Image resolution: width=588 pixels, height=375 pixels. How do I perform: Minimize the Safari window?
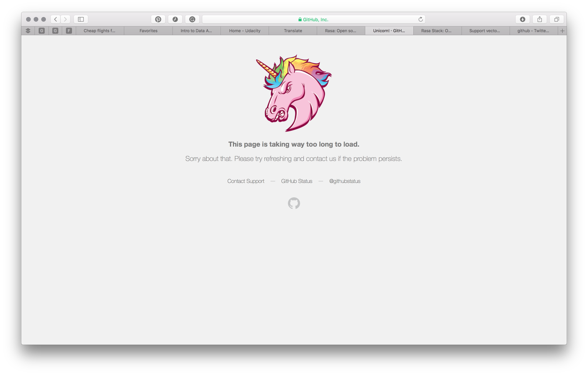coord(36,19)
